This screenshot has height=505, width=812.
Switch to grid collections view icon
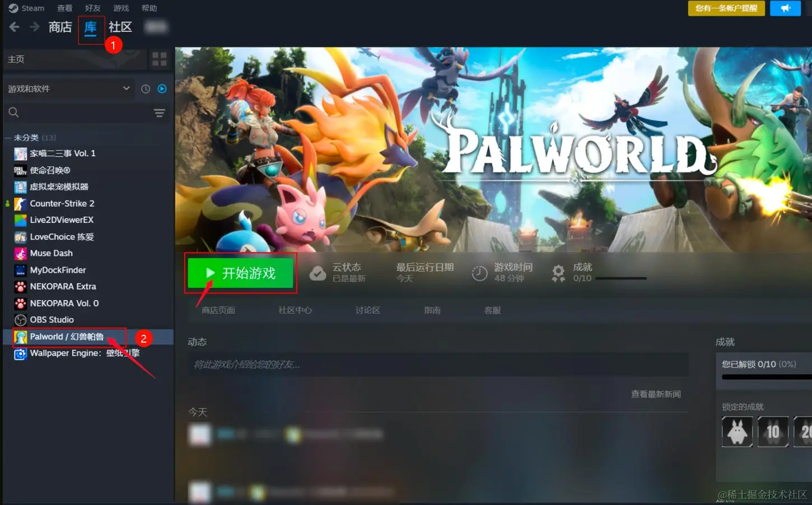pos(160,59)
